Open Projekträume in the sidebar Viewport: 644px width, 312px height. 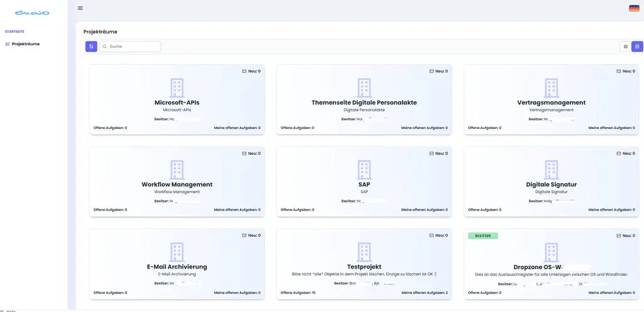[25, 44]
